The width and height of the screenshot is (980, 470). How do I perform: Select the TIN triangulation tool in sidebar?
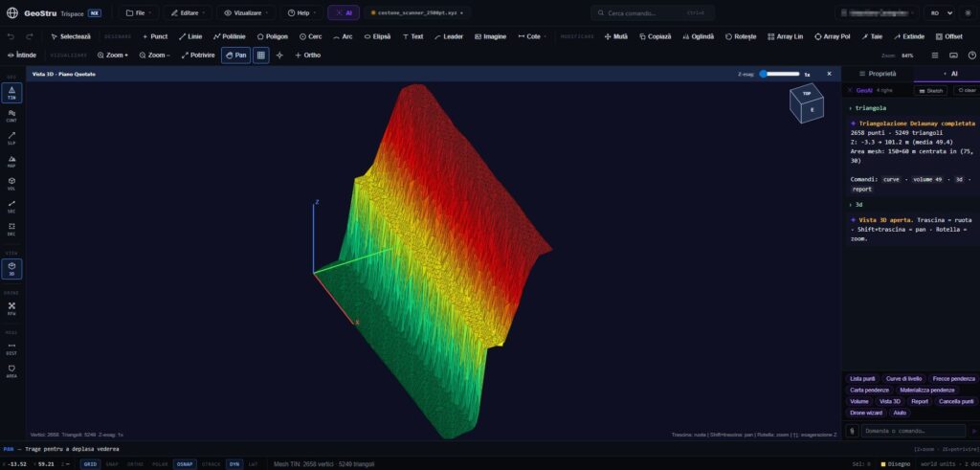[11, 93]
